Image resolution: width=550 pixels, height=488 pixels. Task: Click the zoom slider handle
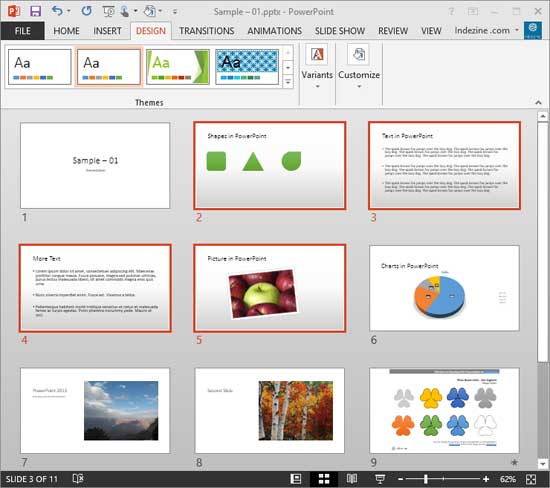coord(425,479)
